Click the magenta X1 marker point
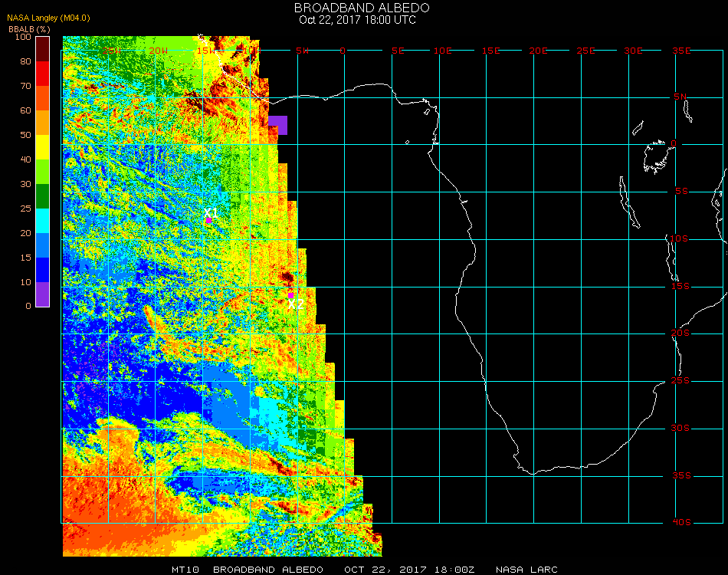This screenshot has height=575, width=728. pos(209,220)
